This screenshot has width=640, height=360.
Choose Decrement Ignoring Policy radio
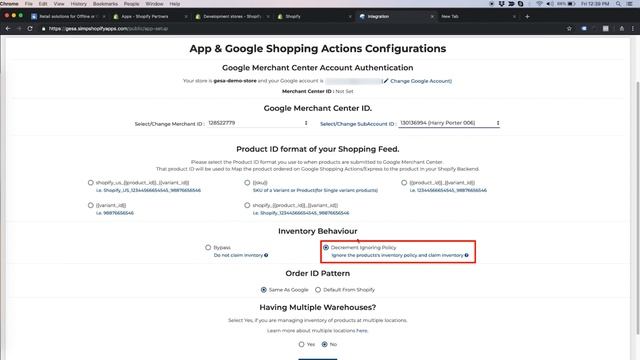[x=326, y=247]
